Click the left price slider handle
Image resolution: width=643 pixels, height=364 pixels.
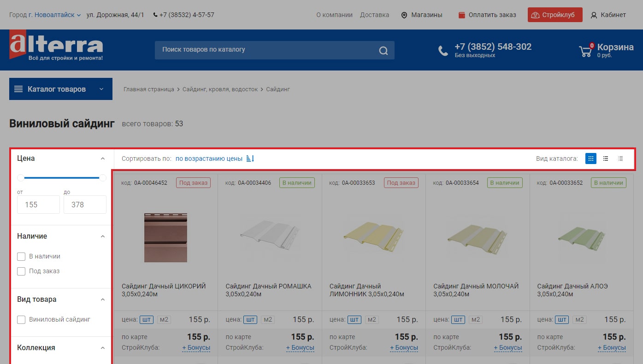tap(21, 178)
